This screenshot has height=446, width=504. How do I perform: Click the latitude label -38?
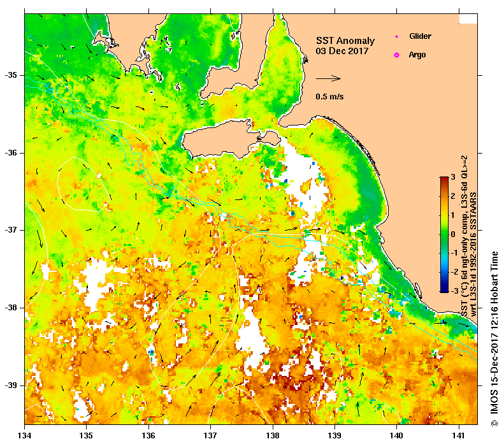11,308
